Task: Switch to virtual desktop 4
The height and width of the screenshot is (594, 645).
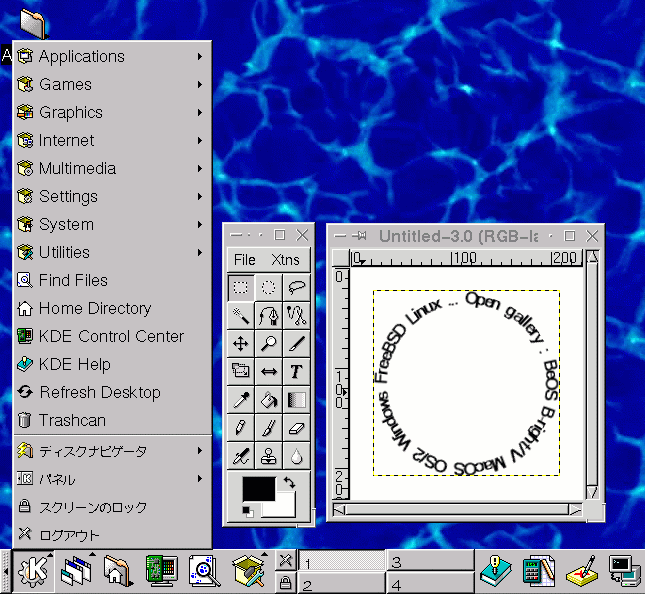Action: 430,583
